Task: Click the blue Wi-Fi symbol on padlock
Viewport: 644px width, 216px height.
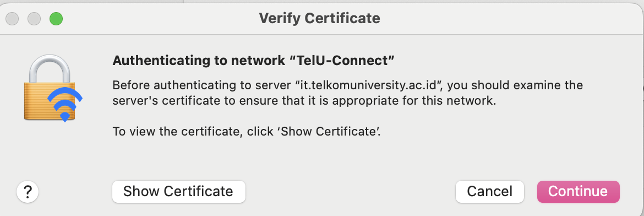Action: (65, 105)
